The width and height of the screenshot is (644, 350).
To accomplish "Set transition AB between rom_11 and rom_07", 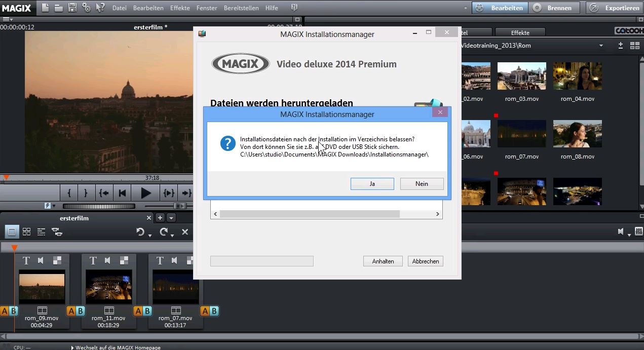I will [x=142, y=311].
